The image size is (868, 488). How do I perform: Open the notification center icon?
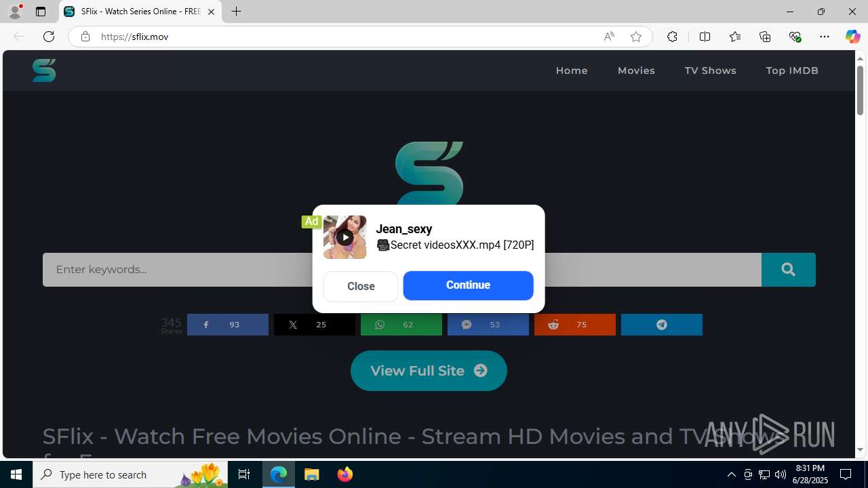[846, 474]
